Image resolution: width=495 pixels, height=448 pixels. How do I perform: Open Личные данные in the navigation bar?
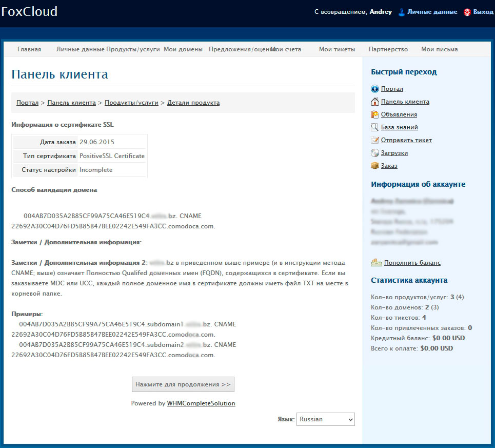[80, 49]
